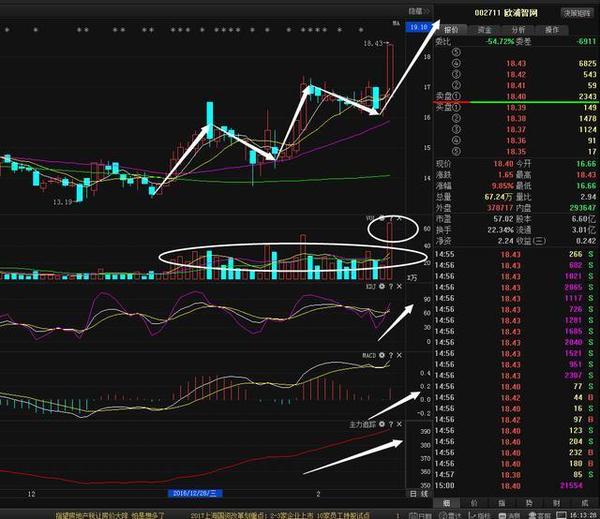Open 主力追踪 indicator settings gear
Screen dimensions: 600x519
382,424
